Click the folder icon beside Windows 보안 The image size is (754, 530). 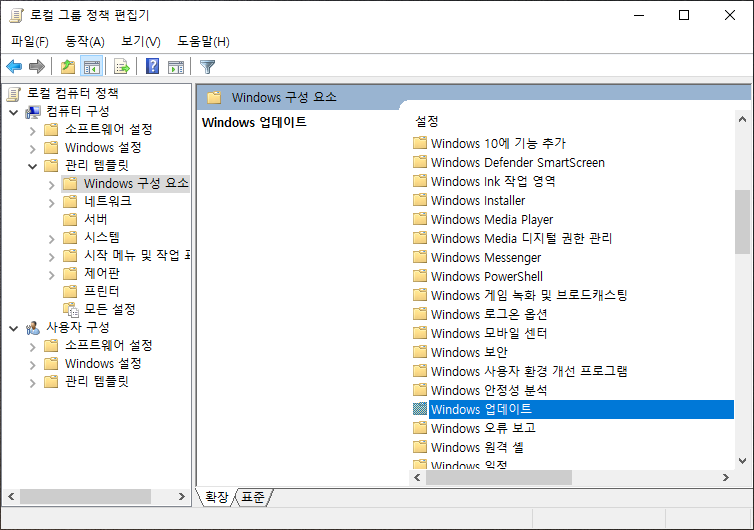pyautogui.click(x=420, y=352)
